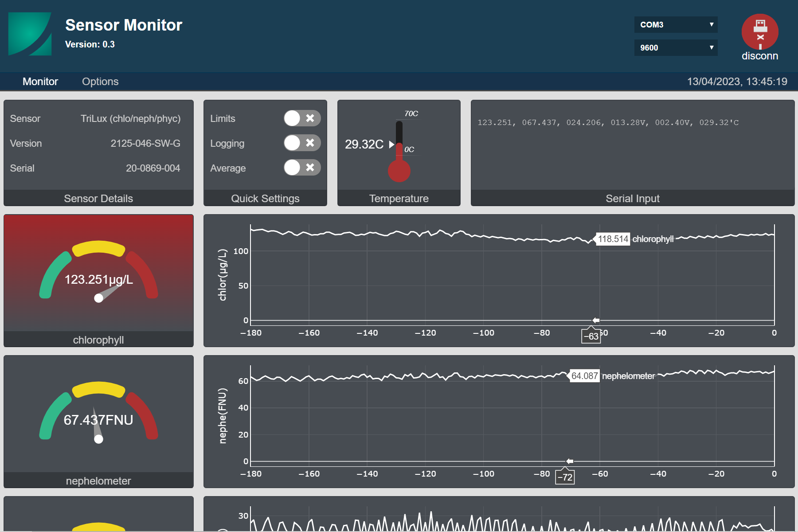
Task: Switch to the Options tab
Action: 100,82
